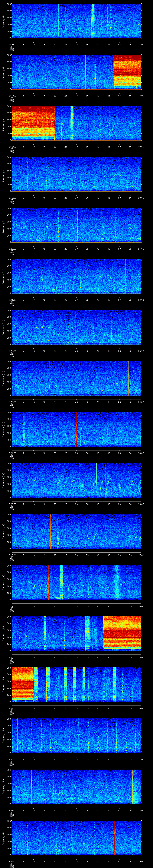Click the 2:18:00 start time label
Image resolution: width=153 pixels, height=868 pixels.
click(12, 147)
